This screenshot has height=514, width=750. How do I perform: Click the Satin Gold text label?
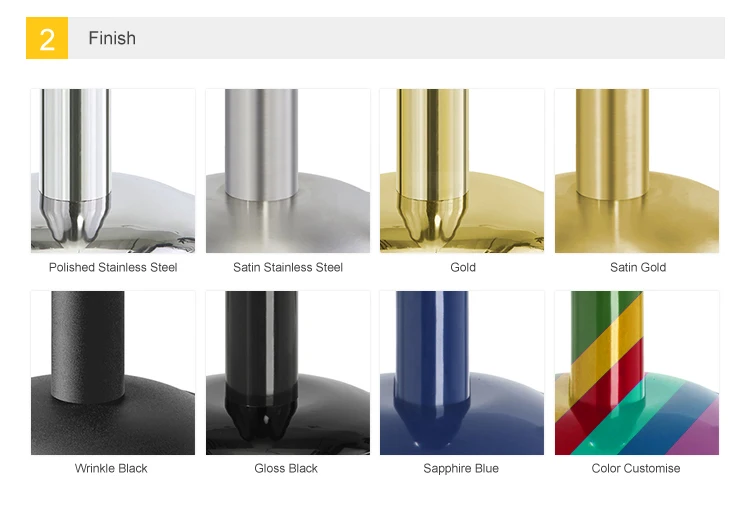pos(638,267)
